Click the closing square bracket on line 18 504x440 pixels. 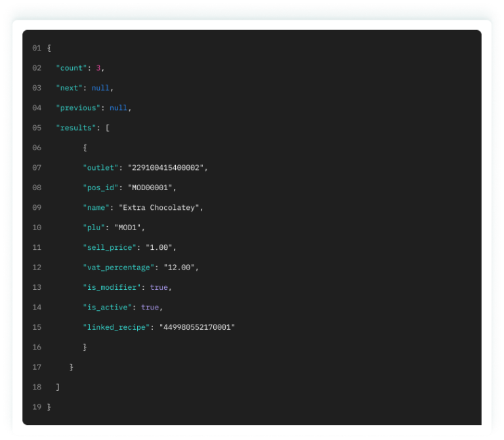tap(58, 388)
